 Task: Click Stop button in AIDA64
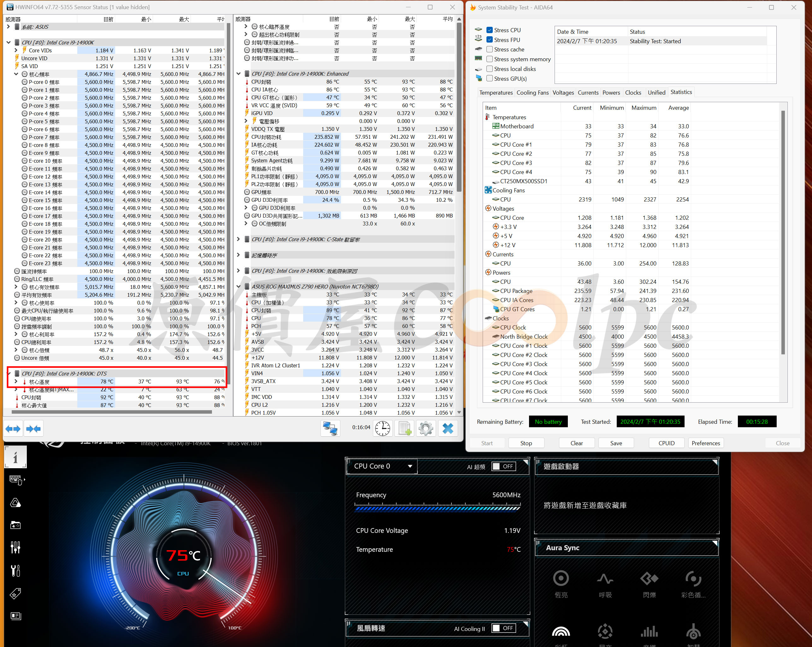[526, 443]
